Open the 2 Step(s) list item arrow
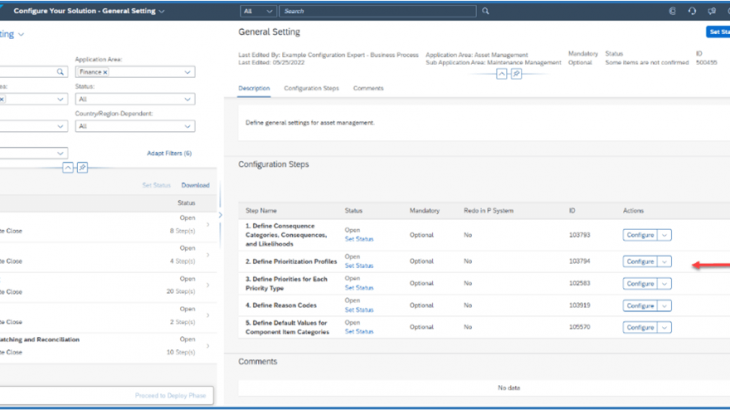This screenshot has height=410, width=730. coord(208,316)
